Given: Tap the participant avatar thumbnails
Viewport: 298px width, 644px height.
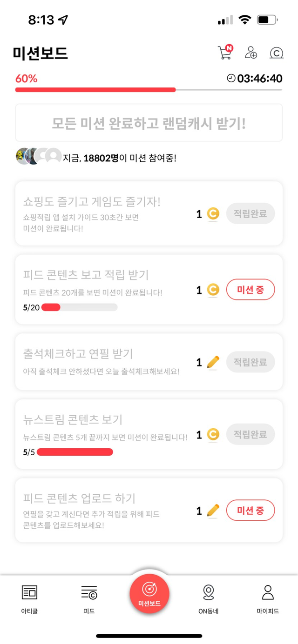Looking at the screenshot, I should click(38, 157).
